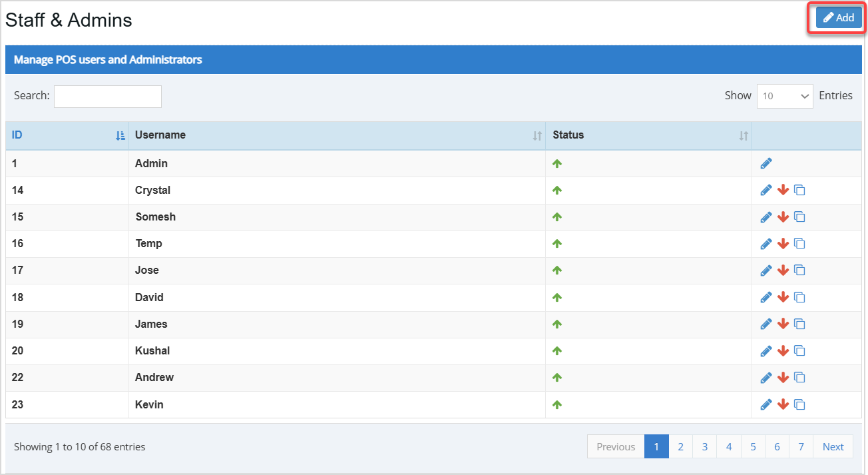Go to page 3 of the staff list
This screenshot has height=475, width=868.
click(704, 446)
